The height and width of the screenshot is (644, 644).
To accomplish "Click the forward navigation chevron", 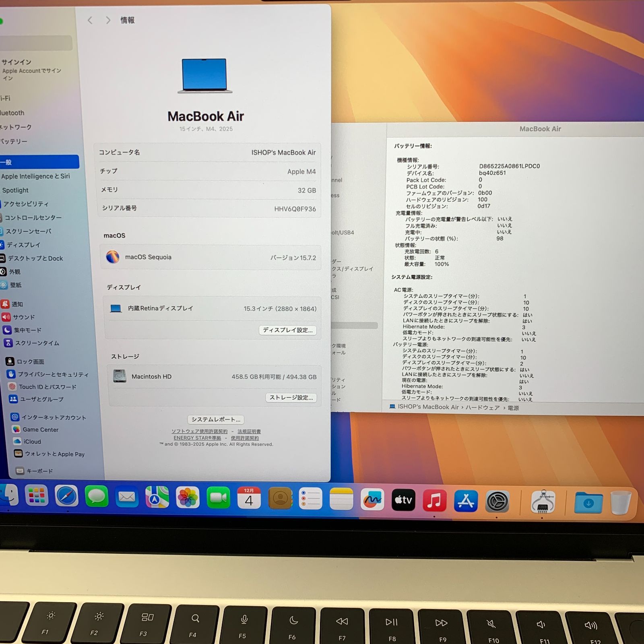I will click(108, 21).
